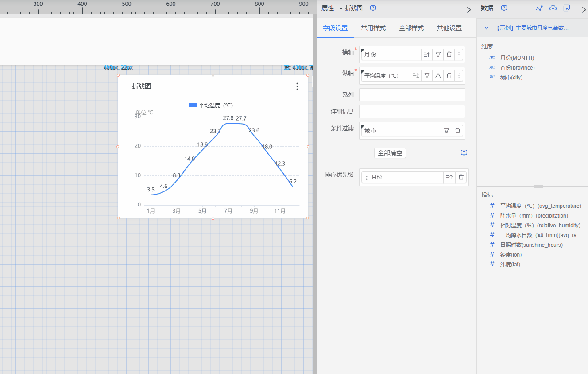Delete the 平均温度 field from 纵轴
This screenshot has height=374, width=588.
coord(449,76)
